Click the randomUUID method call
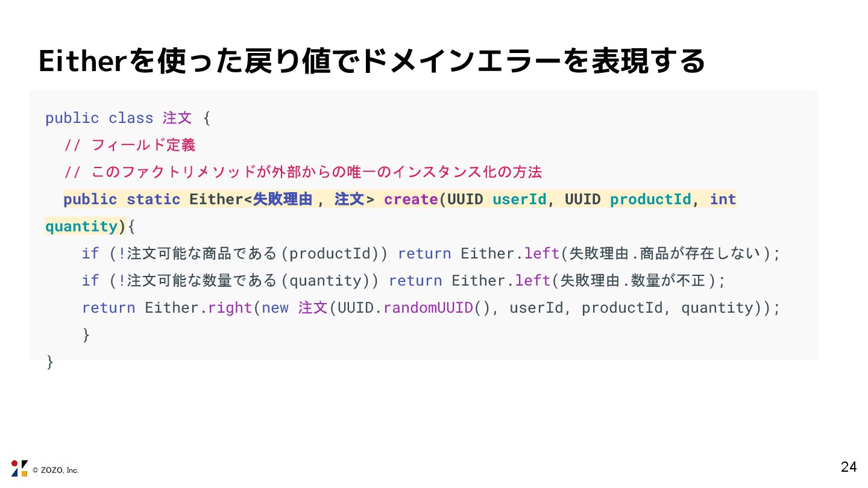Screen dimensions: 868x488 [428, 308]
